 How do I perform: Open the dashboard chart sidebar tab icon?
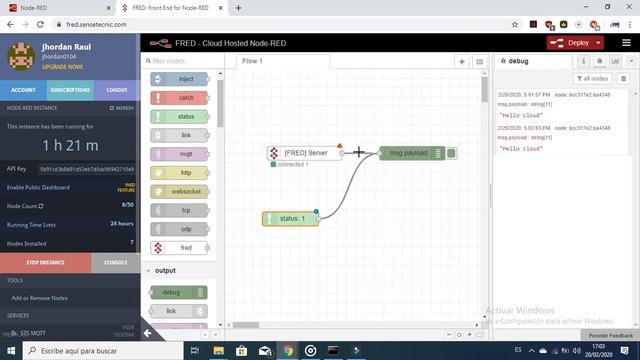(x=615, y=61)
